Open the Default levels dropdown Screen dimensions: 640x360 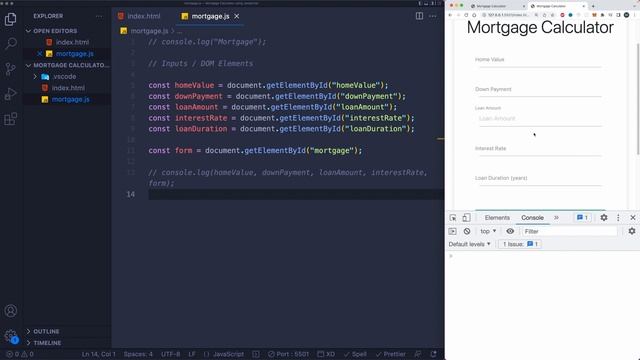[469, 244]
